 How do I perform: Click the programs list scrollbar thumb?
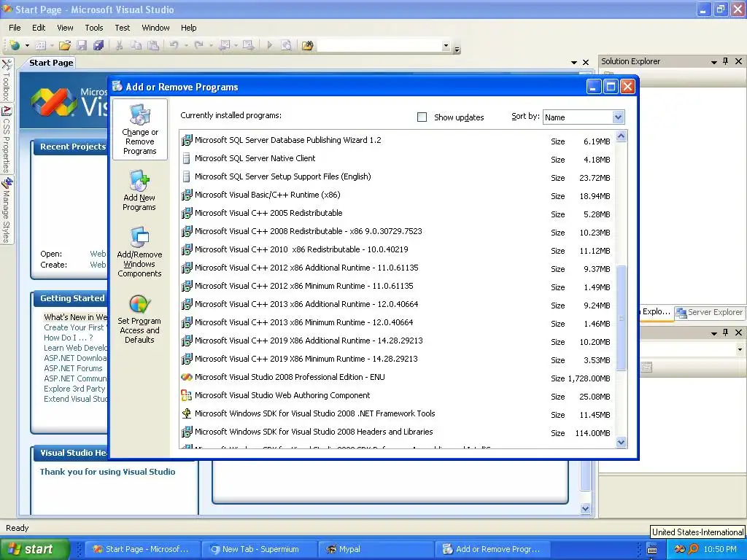tap(621, 318)
